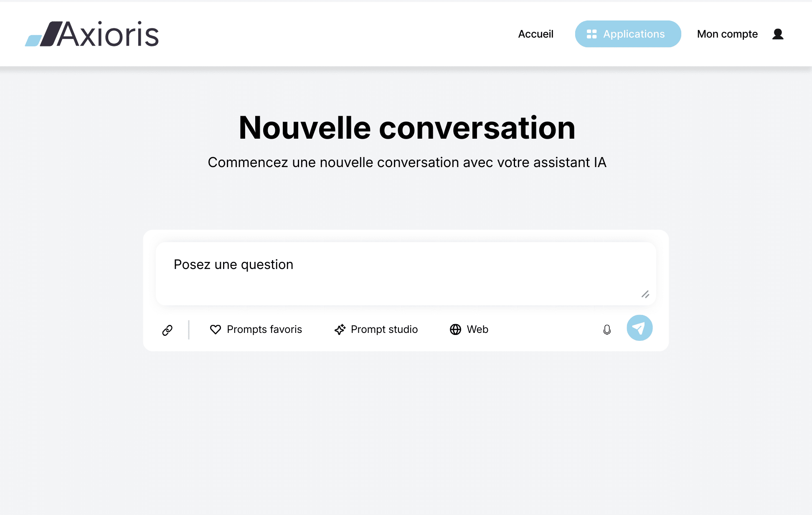Open Mon compte

(x=727, y=34)
